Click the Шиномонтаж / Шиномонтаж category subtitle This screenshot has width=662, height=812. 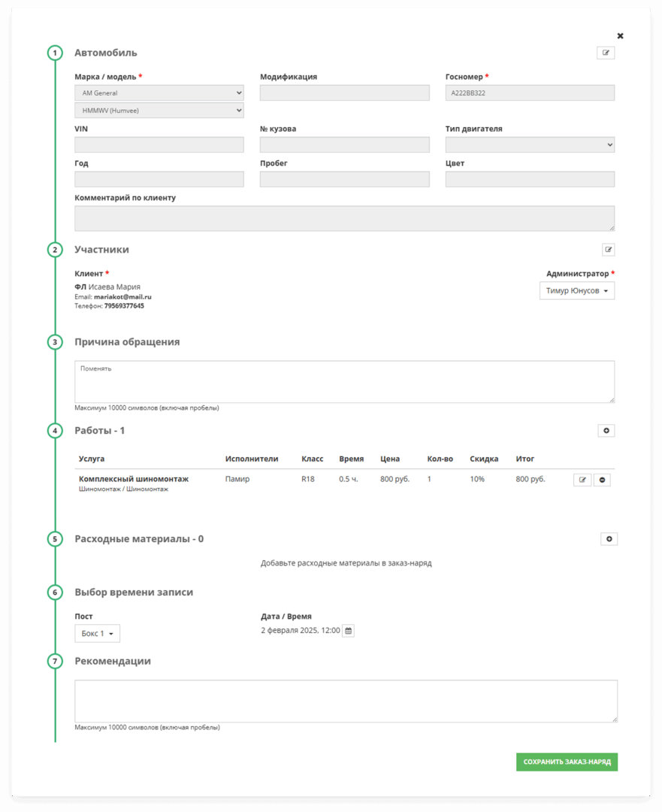click(123, 489)
